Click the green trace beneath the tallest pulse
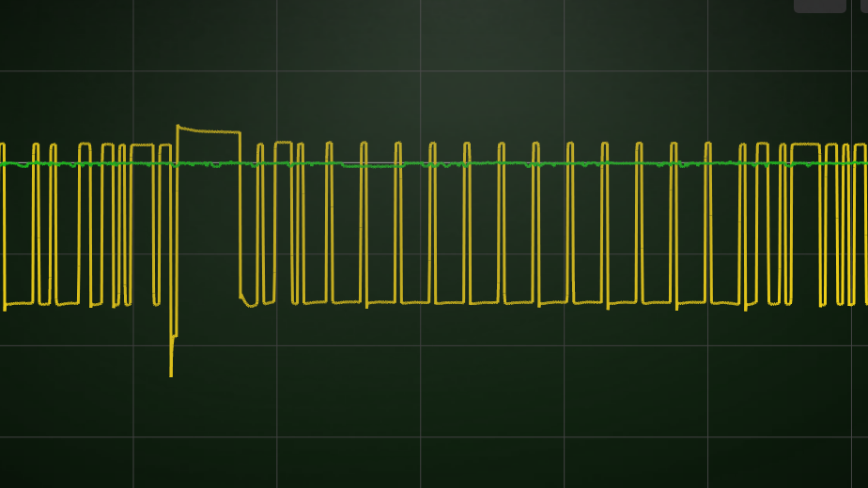The image size is (868, 488). 209,164
